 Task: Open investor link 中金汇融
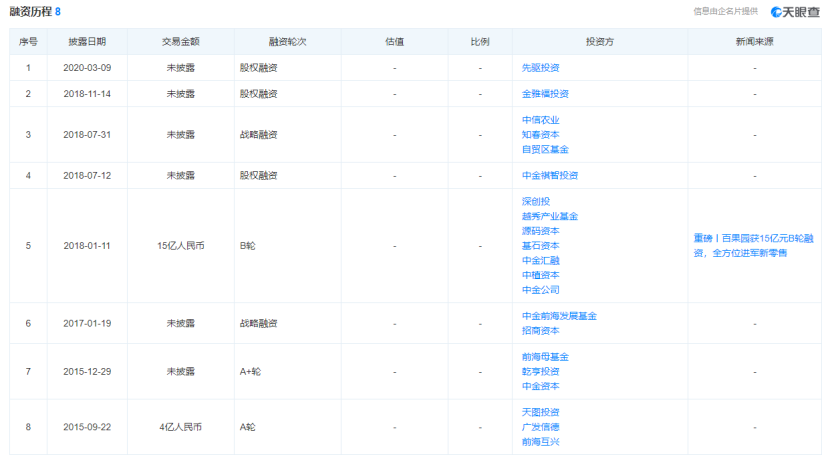pos(541,261)
